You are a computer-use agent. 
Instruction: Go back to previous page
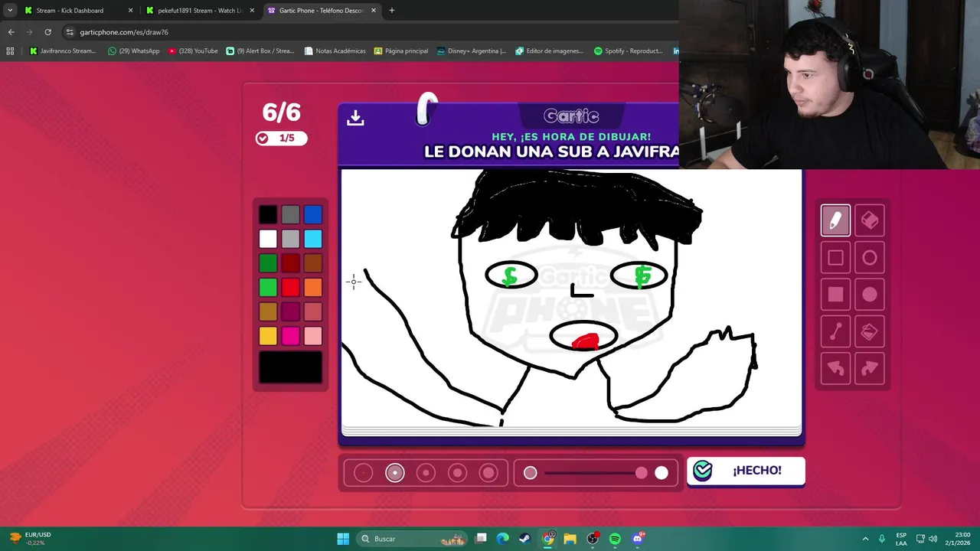(11, 32)
